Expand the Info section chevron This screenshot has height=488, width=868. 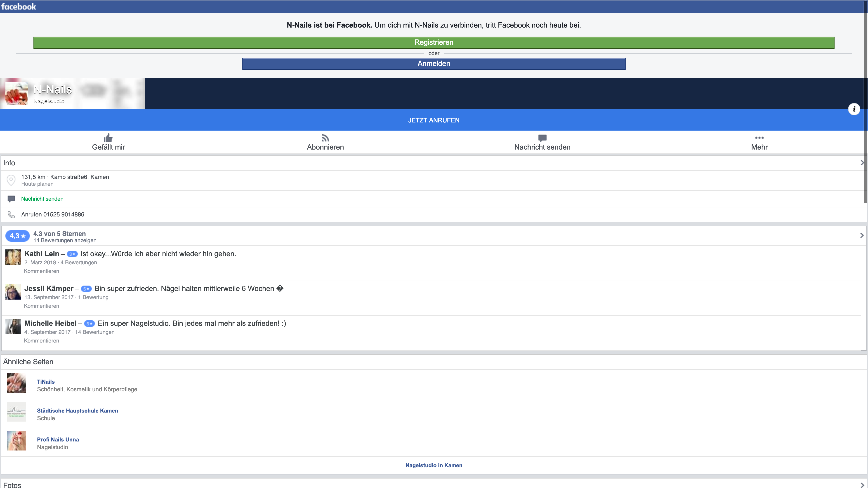(862, 163)
